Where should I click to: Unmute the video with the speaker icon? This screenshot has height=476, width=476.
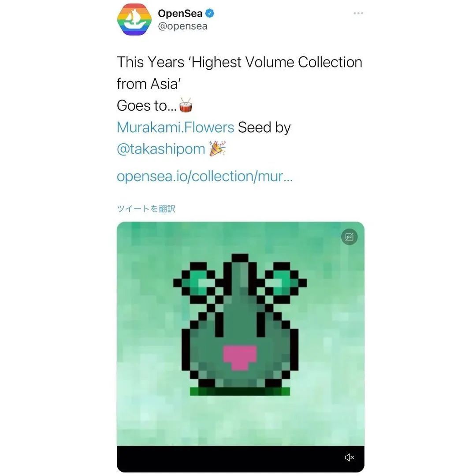pyautogui.click(x=350, y=457)
